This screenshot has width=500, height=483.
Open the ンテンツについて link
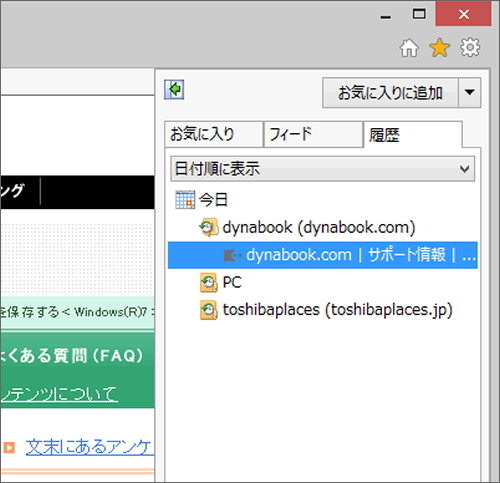pyautogui.click(x=59, y=394)
